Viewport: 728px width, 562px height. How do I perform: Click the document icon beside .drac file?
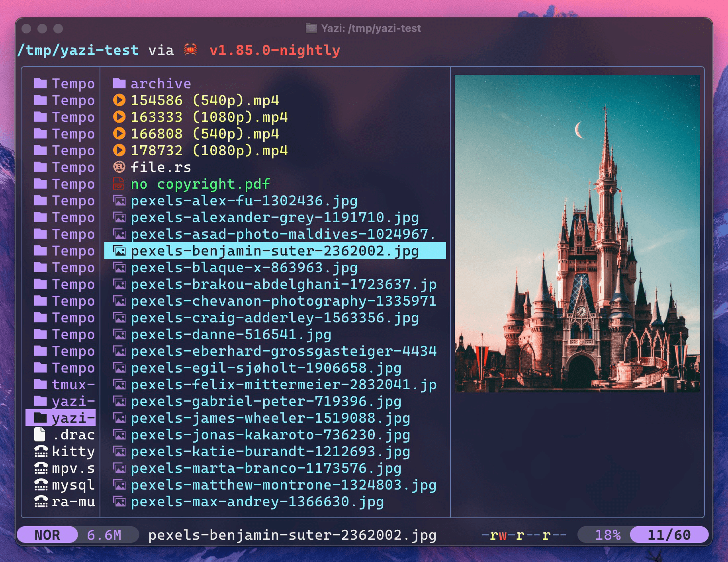pyautogui.click(x=40, y=435)
